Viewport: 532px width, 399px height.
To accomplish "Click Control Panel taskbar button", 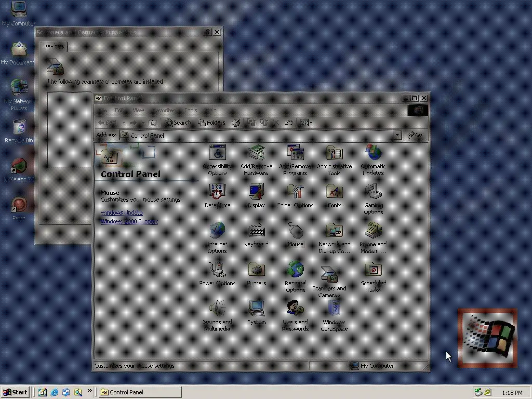I will (x=140, y=392).
